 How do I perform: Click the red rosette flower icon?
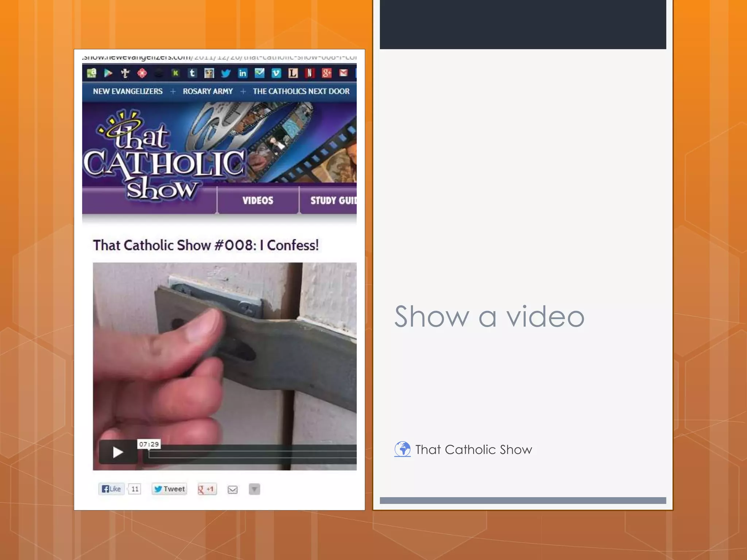tap(142, 73)
